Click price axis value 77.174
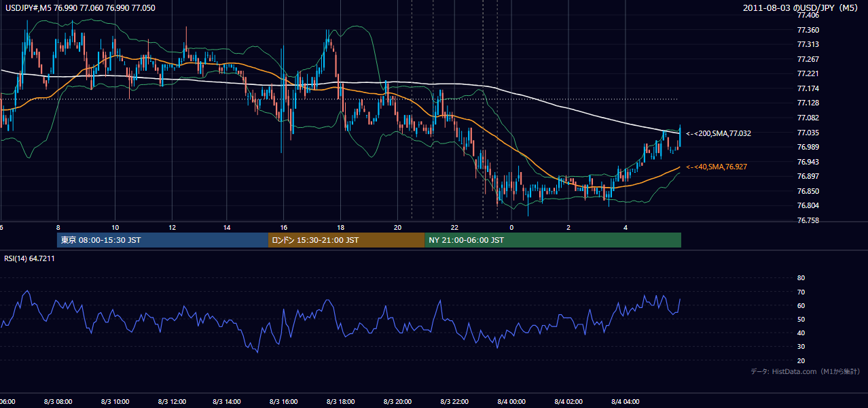Screen dimensions: 868x408 coord(808,88)
